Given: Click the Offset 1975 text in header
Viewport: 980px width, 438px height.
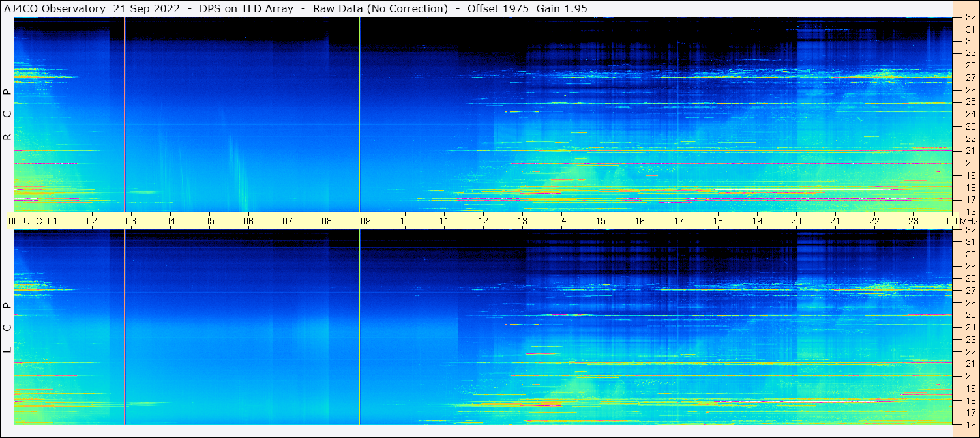Looking at the screenshot, I should tap(498, 8).
